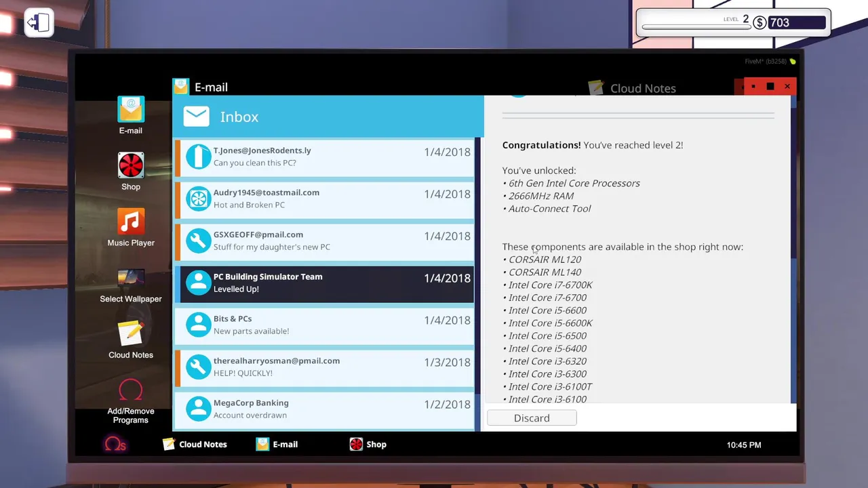Maximize the E-mail window
This screenshot has height=488, width=868.
point(770,86)
